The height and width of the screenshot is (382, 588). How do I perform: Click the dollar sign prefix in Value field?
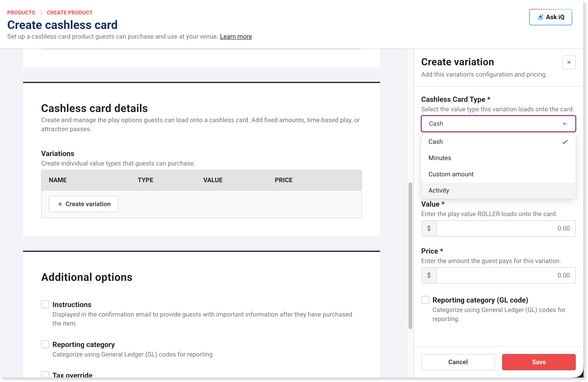coord(429,228)
